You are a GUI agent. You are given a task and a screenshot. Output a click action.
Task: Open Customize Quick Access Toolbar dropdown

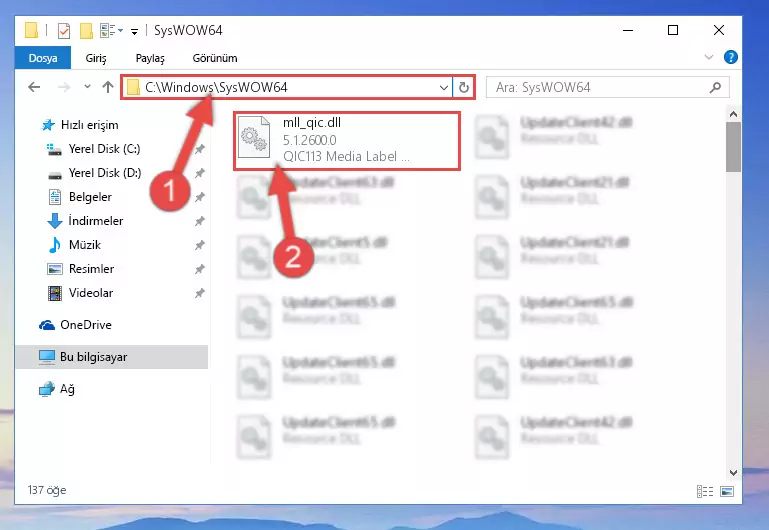click(134, 32)
